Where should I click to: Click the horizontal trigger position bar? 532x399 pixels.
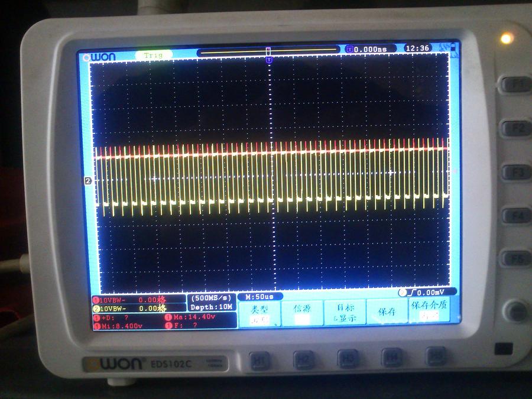(268, 51)
